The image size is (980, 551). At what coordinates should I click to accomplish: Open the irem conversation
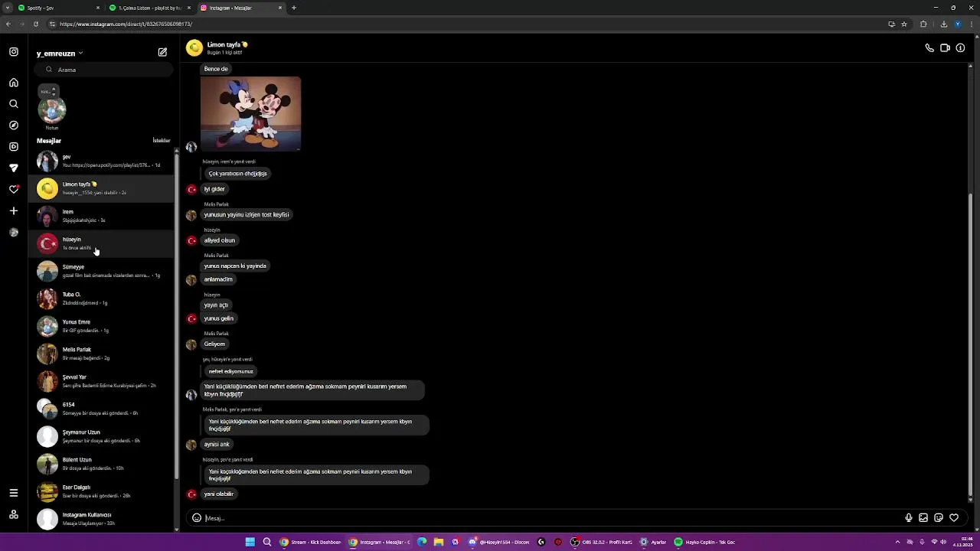[103, 216]
